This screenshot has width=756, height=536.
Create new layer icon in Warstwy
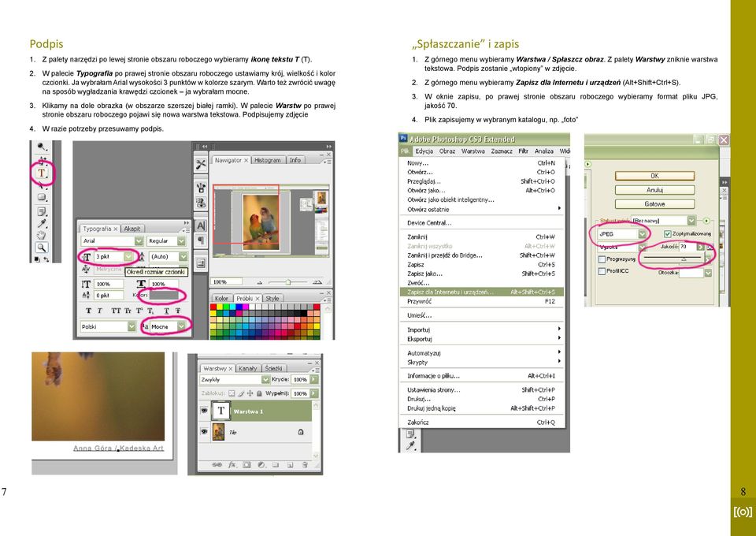point(291,465)
